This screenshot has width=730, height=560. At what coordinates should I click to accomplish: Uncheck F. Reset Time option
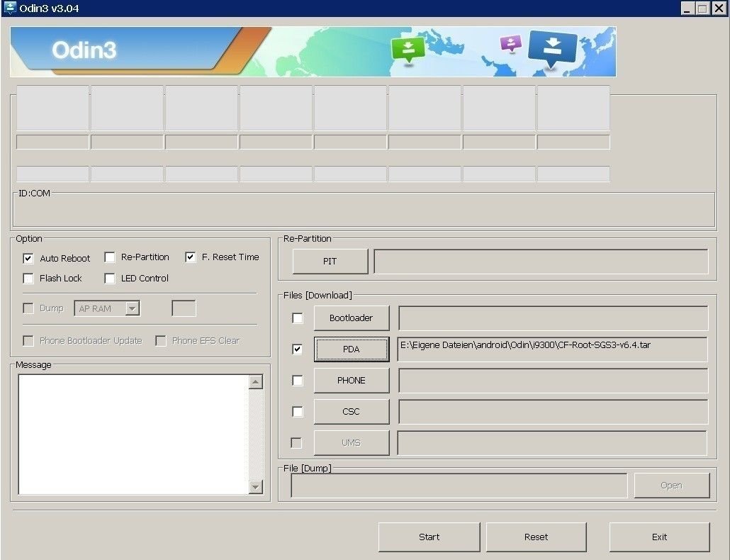pyautogui.click(x=191, y=257)
